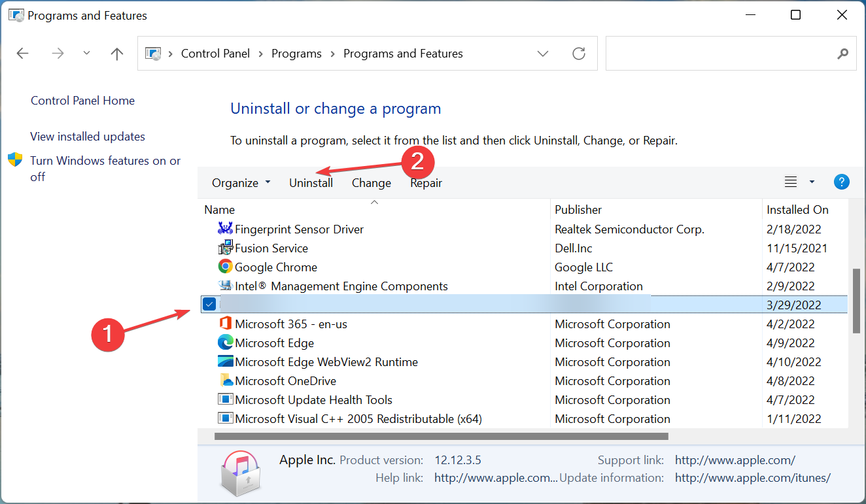Open support link http://www.apple.com/

(x=735, y=460)
